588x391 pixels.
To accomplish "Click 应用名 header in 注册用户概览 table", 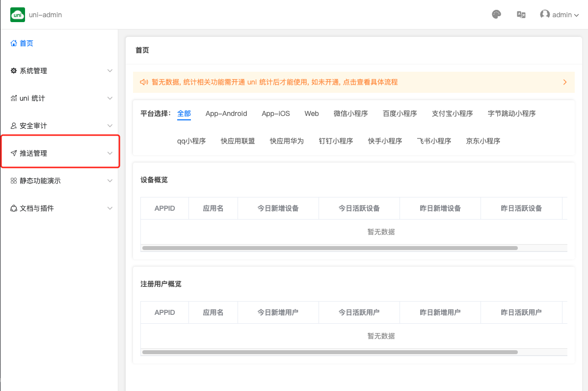I will coord(213,312).
